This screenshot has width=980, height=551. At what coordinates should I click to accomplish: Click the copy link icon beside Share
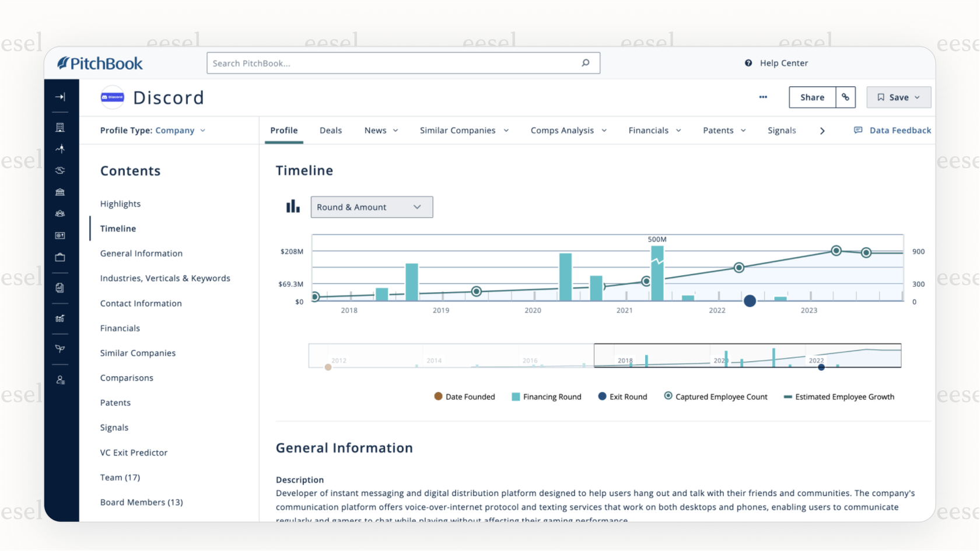(845, 97)
